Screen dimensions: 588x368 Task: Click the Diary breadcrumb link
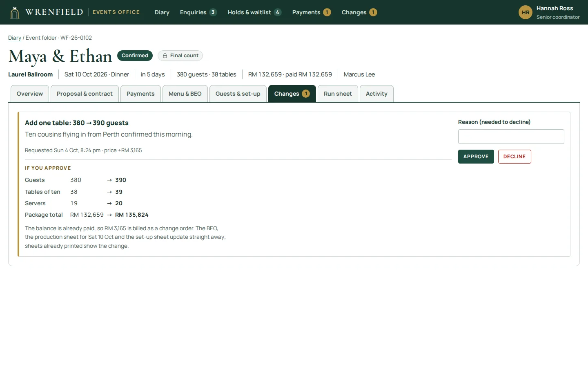pos(15,38)
